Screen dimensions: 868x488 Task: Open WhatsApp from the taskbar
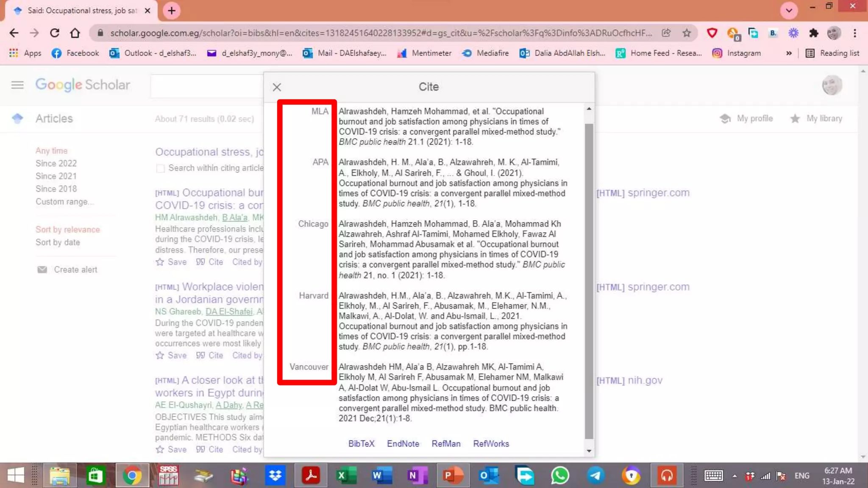point(560,476)
